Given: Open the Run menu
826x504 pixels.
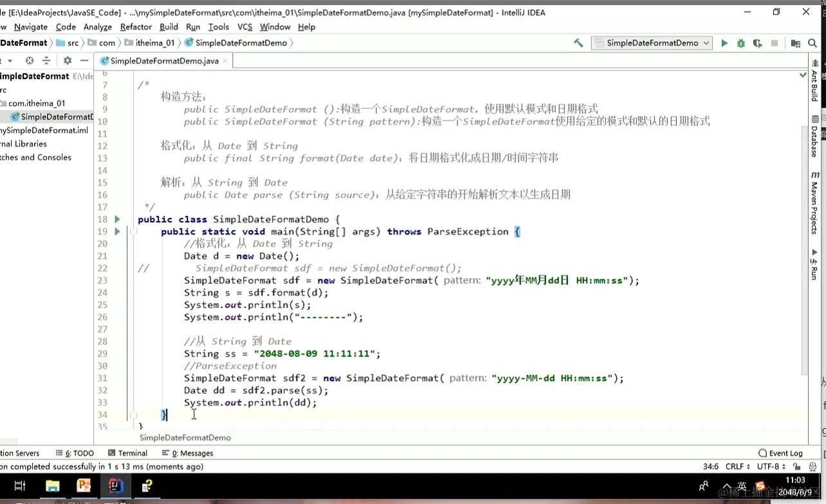Looking at the screenshot, I should tap(193, 26).
